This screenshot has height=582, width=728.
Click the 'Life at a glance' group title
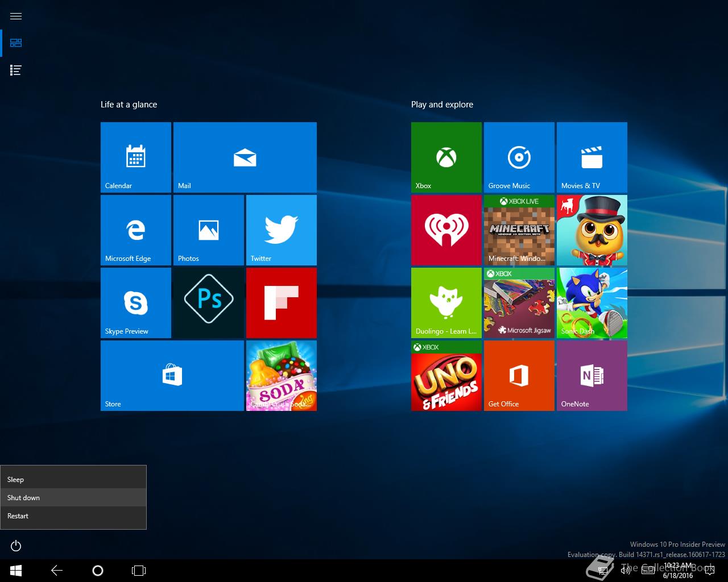(x=129, y=105)
